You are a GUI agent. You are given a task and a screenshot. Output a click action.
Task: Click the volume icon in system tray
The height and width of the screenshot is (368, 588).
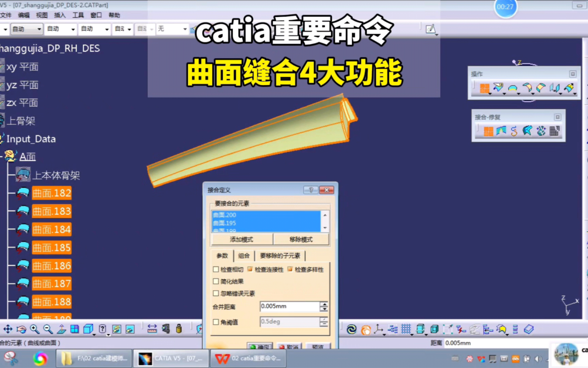[538, 358]
